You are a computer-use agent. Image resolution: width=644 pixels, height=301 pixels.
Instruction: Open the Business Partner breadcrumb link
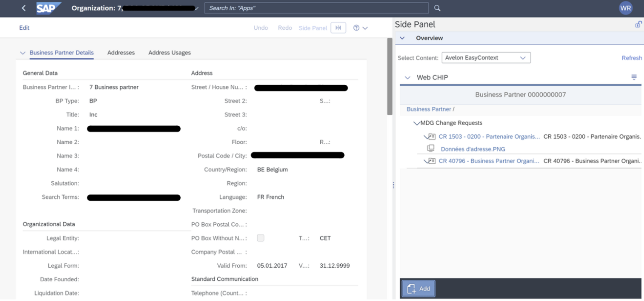(x=429, y=109)
